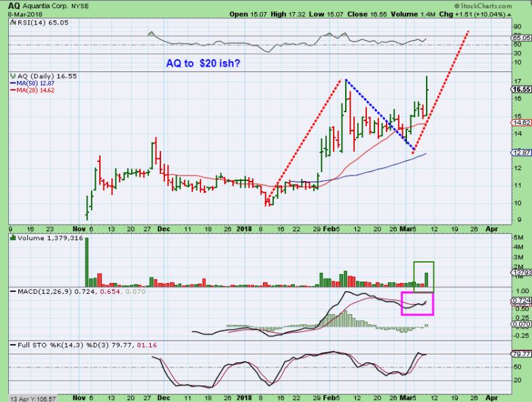The height and width of the screenshot is (402, 532).
Task: Click the 12.87 moving average axis tag
Action: click(x=521, y=153)
